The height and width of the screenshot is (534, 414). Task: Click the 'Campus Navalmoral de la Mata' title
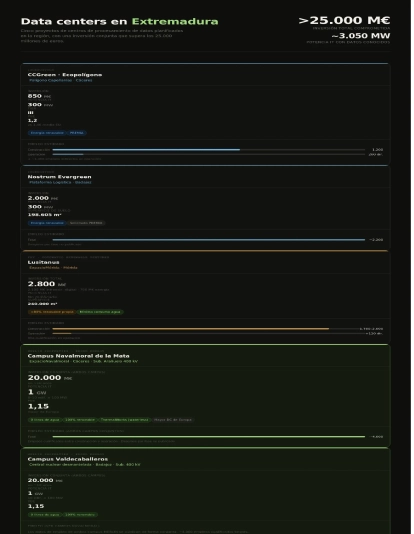(x=78, y=356)
